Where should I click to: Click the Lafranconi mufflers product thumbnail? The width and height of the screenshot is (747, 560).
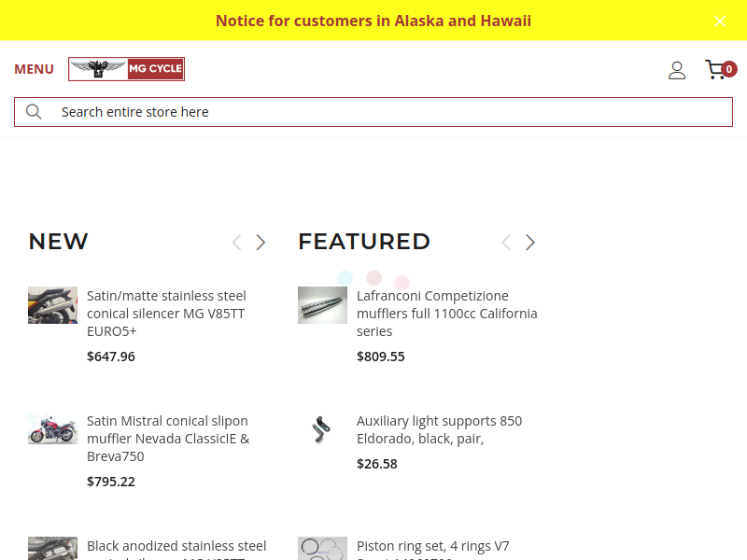coord(322,305)
